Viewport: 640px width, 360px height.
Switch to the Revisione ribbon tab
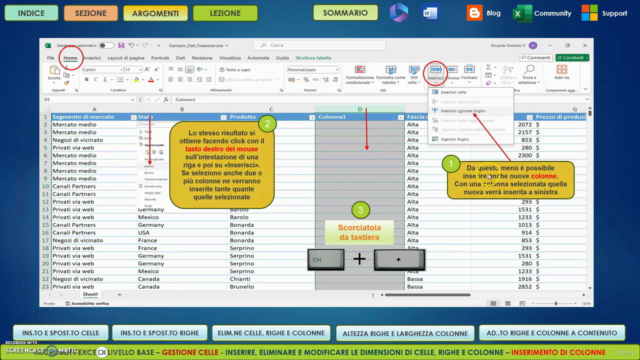click(202, 58)
